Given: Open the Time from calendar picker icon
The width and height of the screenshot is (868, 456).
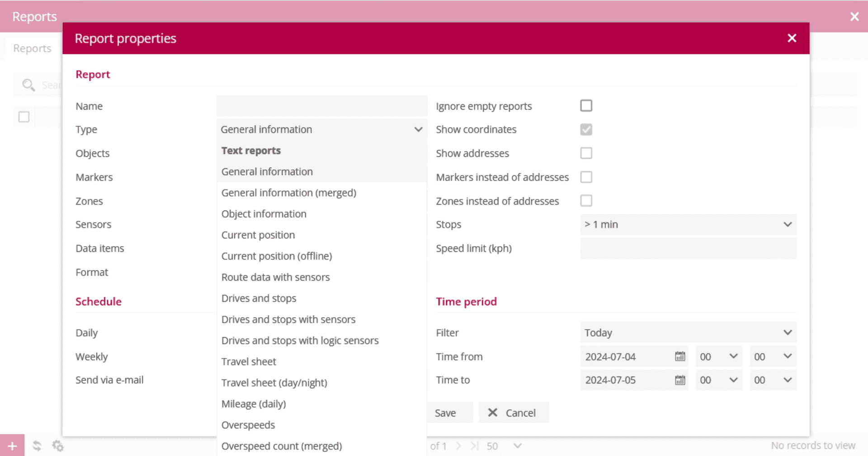Looking at the screenshot, I should 679,356.
